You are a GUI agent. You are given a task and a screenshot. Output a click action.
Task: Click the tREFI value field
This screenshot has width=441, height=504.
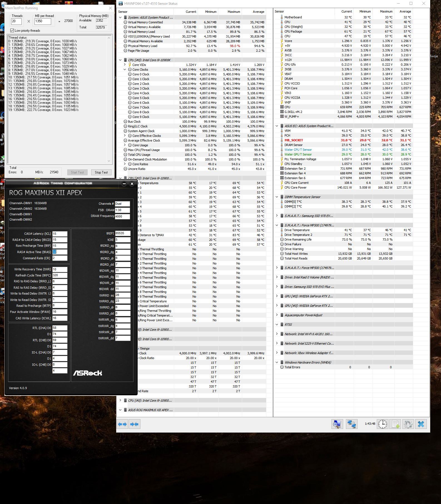[123, 233]
